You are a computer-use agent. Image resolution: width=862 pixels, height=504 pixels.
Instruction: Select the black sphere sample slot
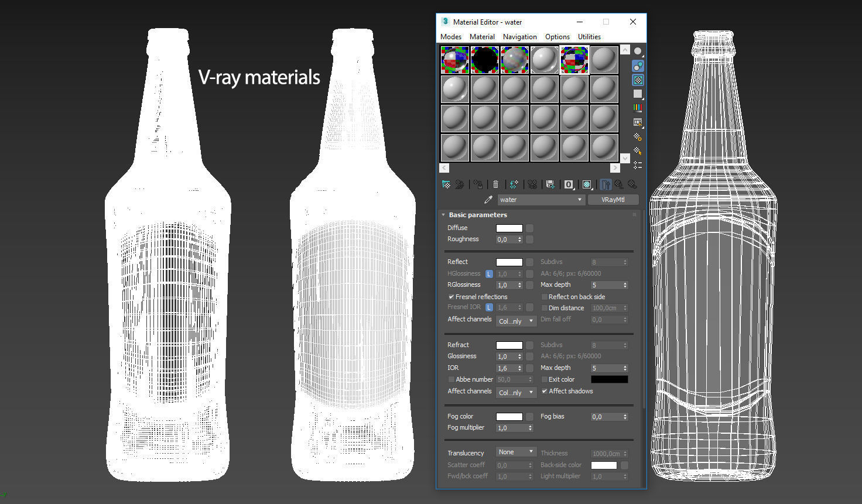[x=485, y=60]
